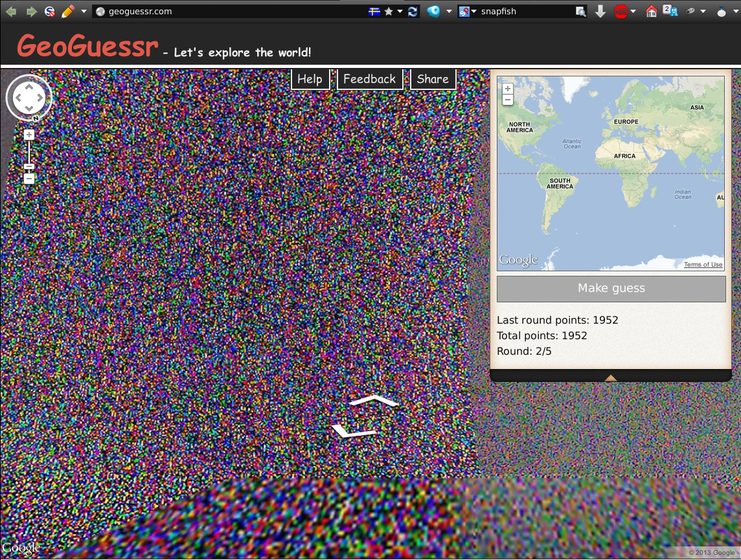Click the Swedish flag icon in address bar
Viewport: 741px width, 560px height.
point(374,12)
